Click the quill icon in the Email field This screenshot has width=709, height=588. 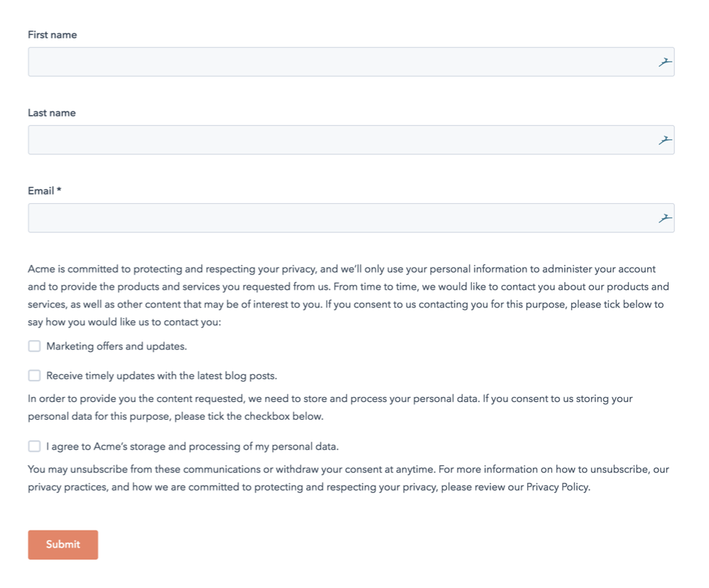coord(665,217)
